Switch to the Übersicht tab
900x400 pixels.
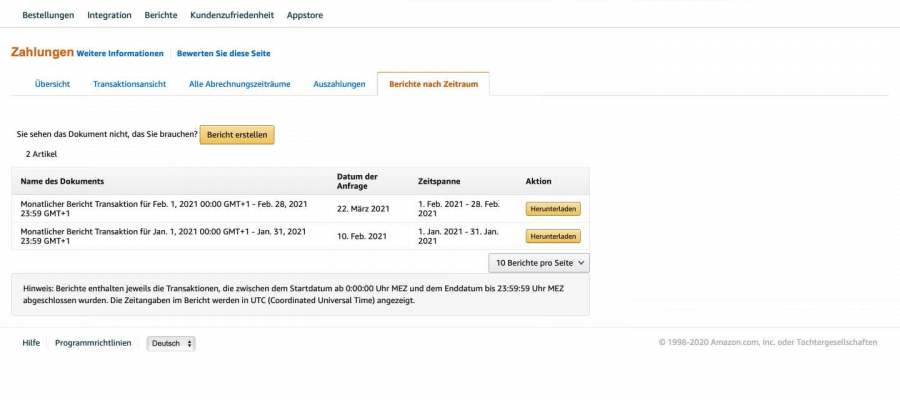(52, 84)
